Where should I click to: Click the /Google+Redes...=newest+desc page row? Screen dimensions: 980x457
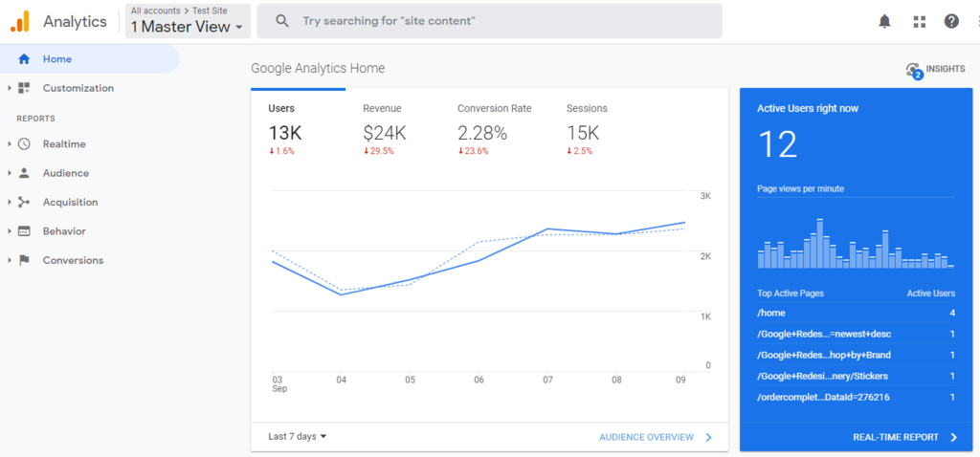(857, 334)
